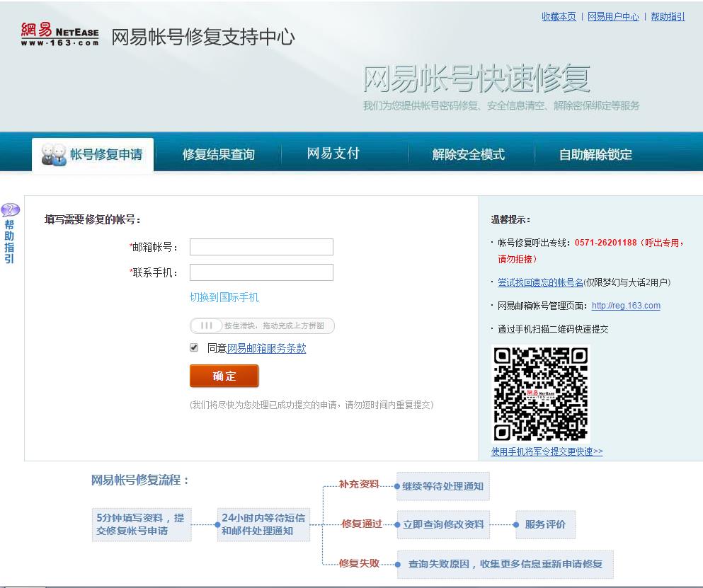This screenshot has height=588, width=703.
Task: Open the 网易用户中心 link
Action: (613, 16)
